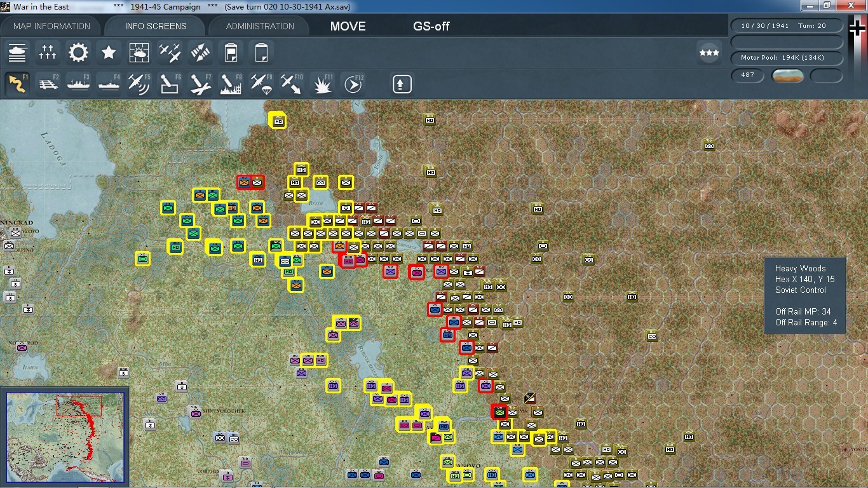This screenshot has height=488, width=868.
Task: Click the minimap overview in corner
Action: tap(65, 438)
